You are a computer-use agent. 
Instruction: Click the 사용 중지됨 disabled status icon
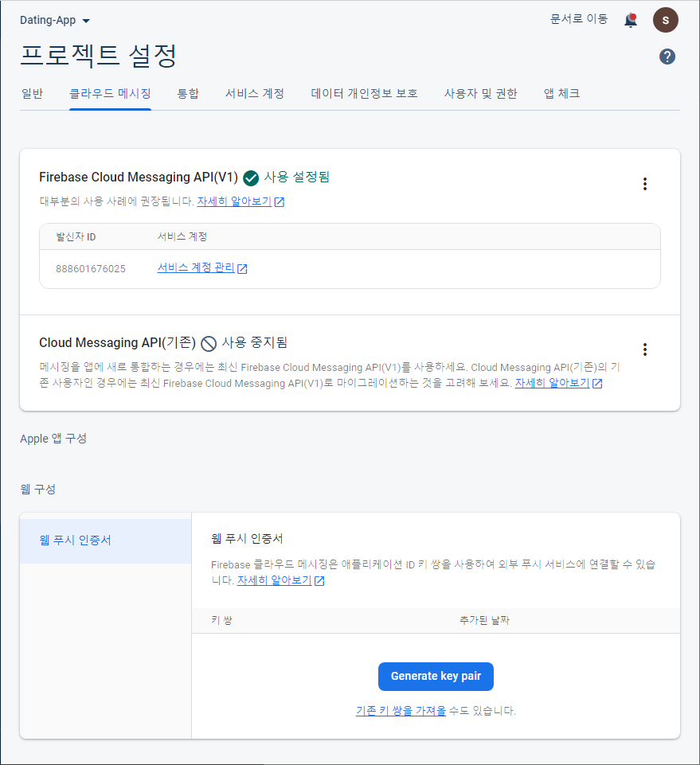click(x=209, y=343)
